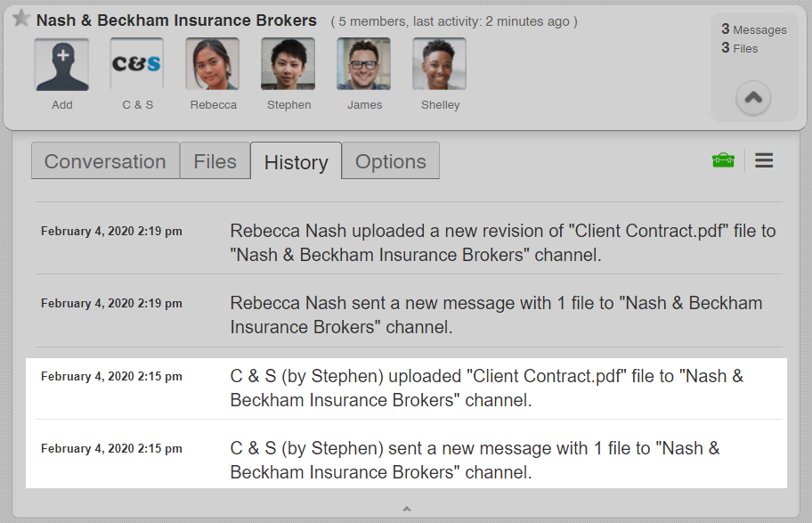Viewport: 812px width, 523px height.
Task: Open James's member avatar
Action: [x=364, y=64]
